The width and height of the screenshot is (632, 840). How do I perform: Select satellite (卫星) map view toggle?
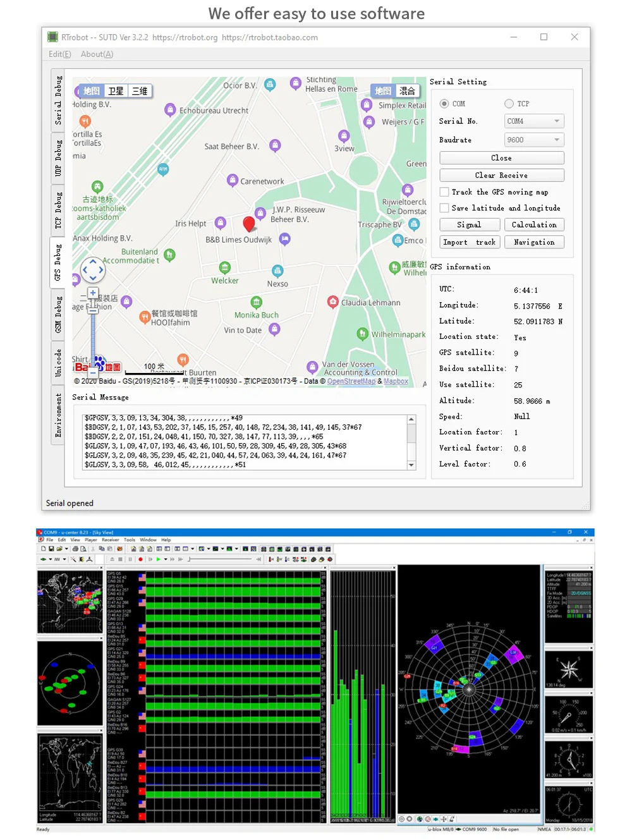[116, 91]
